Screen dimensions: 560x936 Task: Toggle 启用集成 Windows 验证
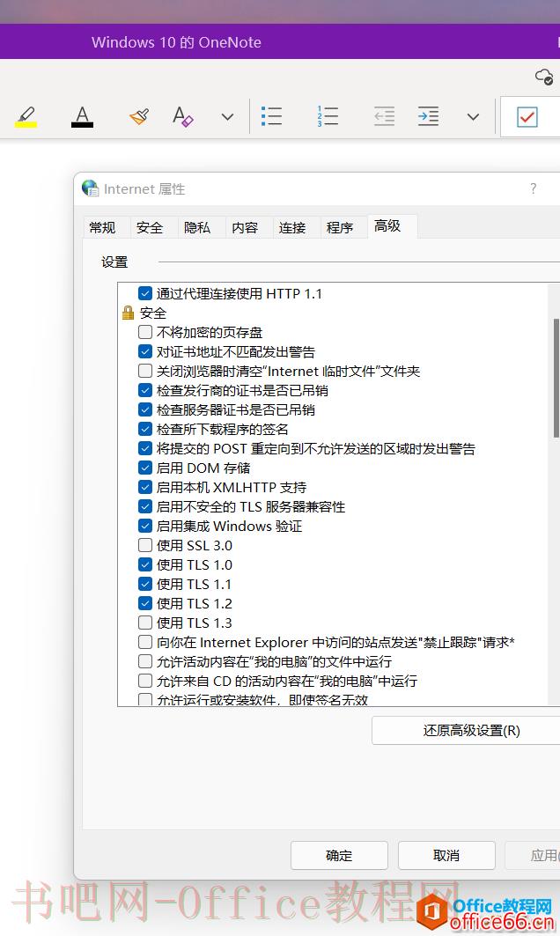click(145, 526)
